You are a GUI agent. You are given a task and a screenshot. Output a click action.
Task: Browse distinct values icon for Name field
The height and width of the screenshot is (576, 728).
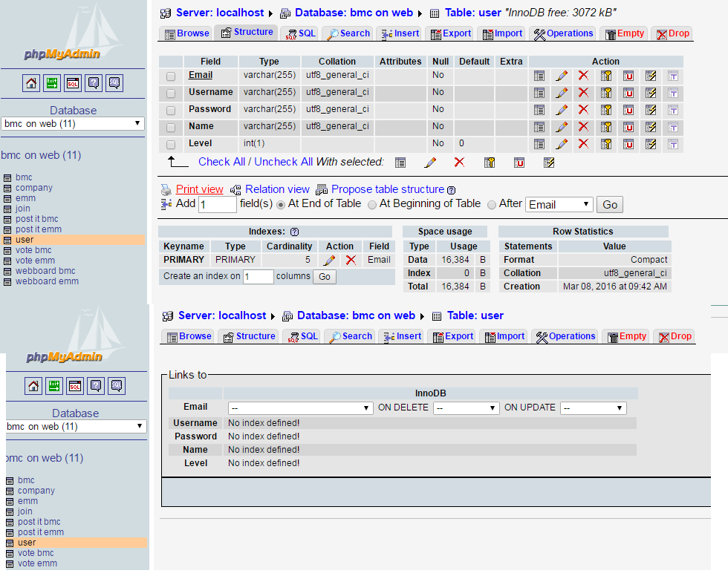(539, 126)
